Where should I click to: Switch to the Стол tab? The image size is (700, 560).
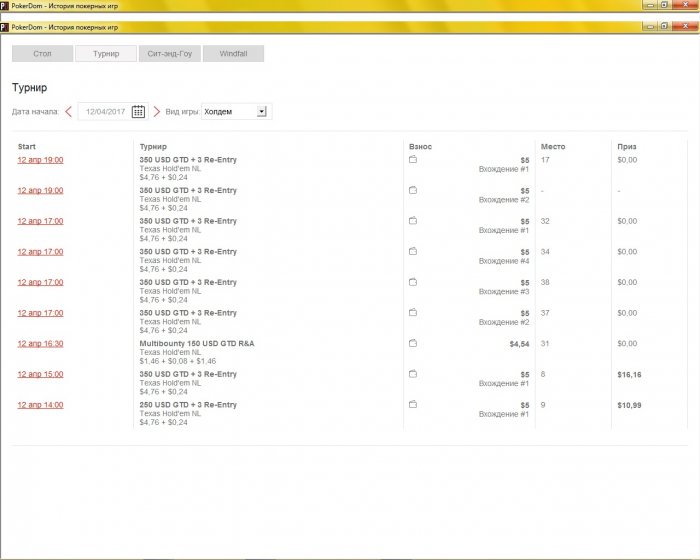click(42, 54)
